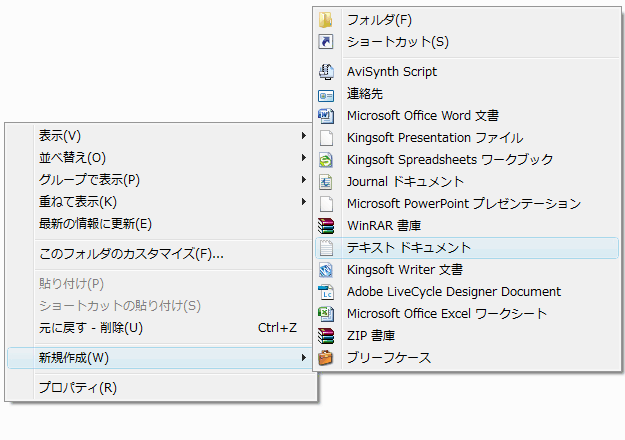This screenshot has height=440, width=625.
Task: Click the Adobe LiveCycle Lc icon
Action: [x=326, y=292]
